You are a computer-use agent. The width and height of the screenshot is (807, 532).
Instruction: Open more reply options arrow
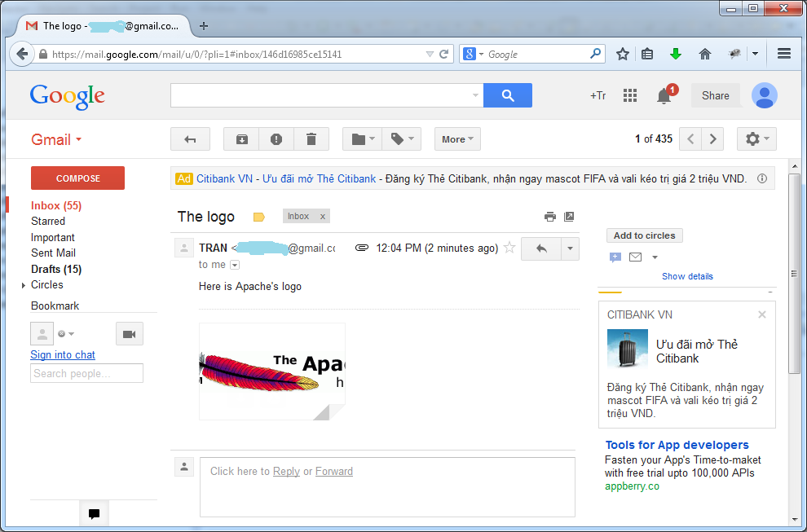(570, 248)
